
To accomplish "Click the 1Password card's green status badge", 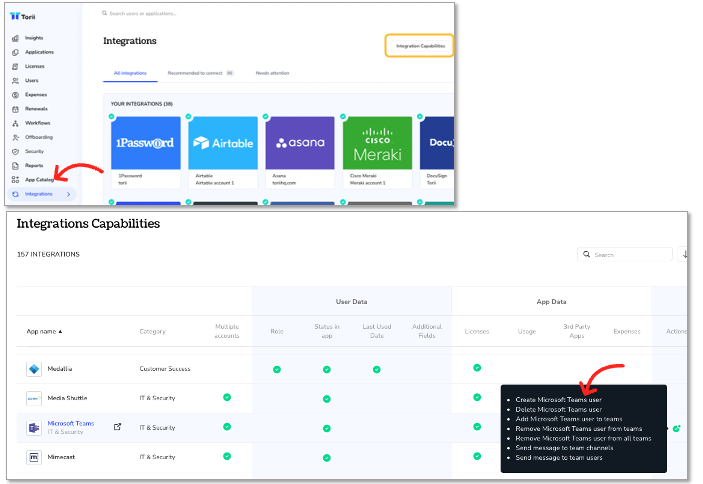I will click(x=112, y=117).
